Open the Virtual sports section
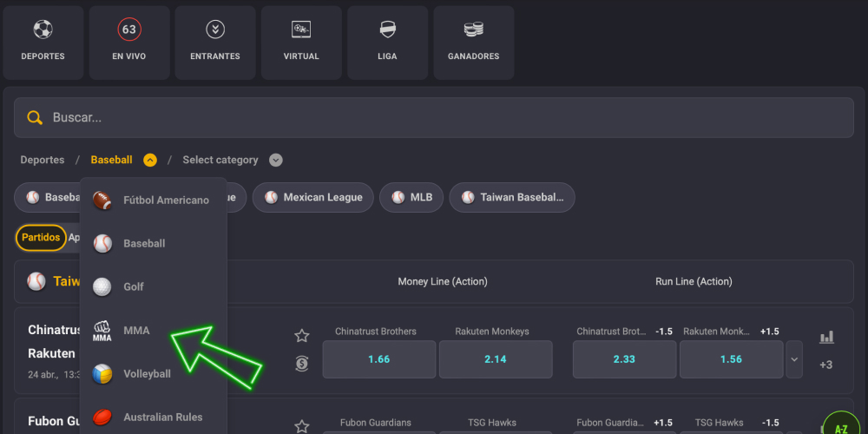 (301, 43)
